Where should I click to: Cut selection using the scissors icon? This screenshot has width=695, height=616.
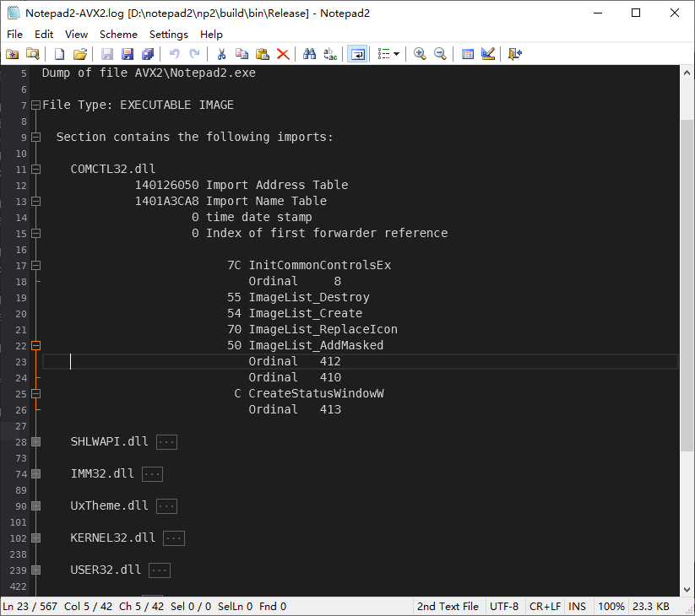221,53
